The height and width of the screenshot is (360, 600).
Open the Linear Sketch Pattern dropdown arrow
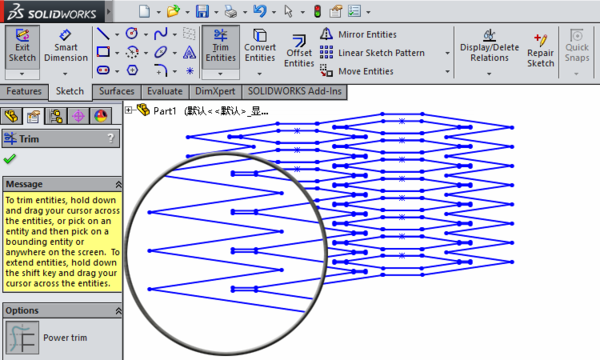[447, 53]
